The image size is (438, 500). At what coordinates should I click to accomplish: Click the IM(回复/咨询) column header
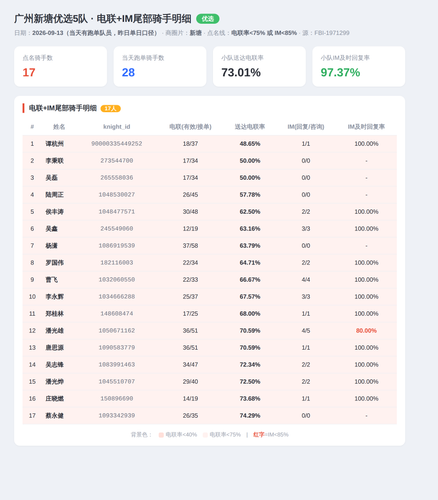coord(306,127)
